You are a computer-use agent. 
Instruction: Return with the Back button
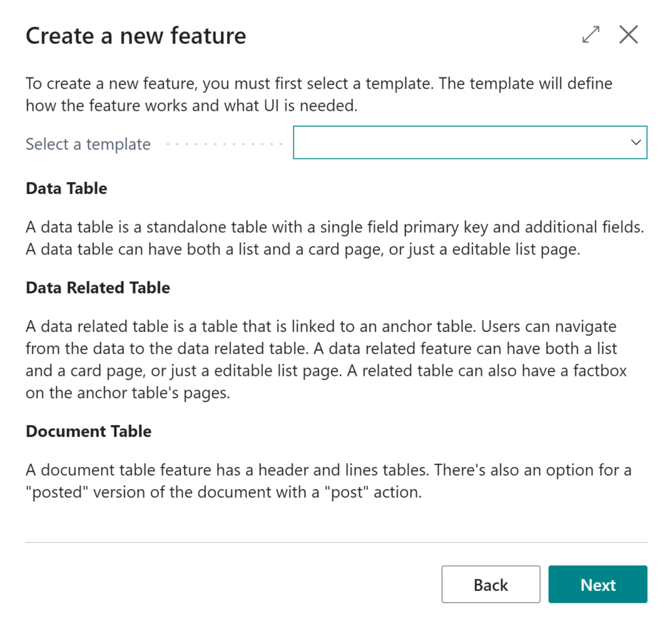point(491,584)
